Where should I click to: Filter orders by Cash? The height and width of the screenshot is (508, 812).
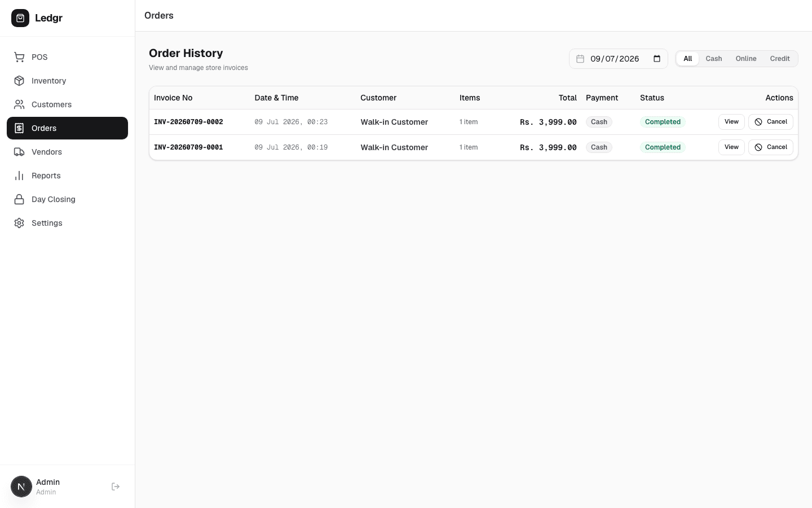pyautogui.click(x=714, y=59)
